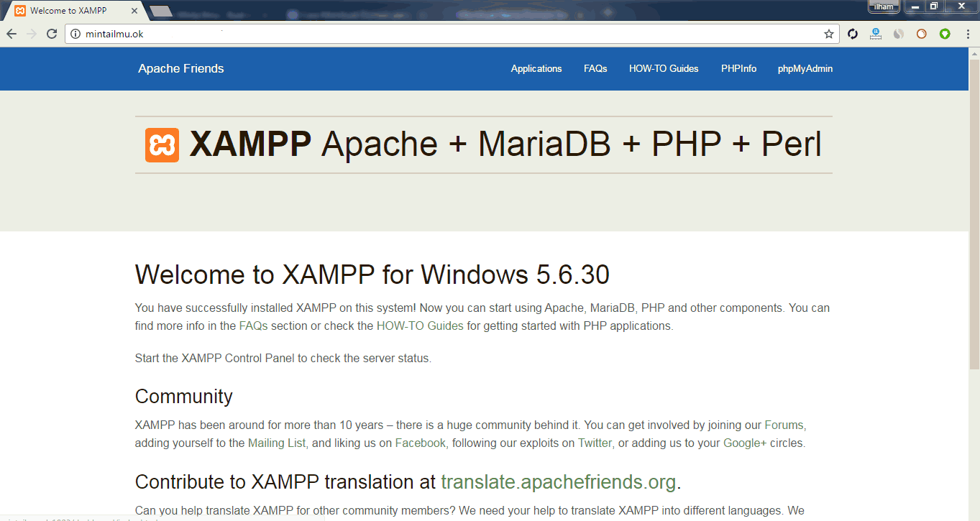Open the Google+ link
This screenshot has height=521, width=980.
click(745, 443)
